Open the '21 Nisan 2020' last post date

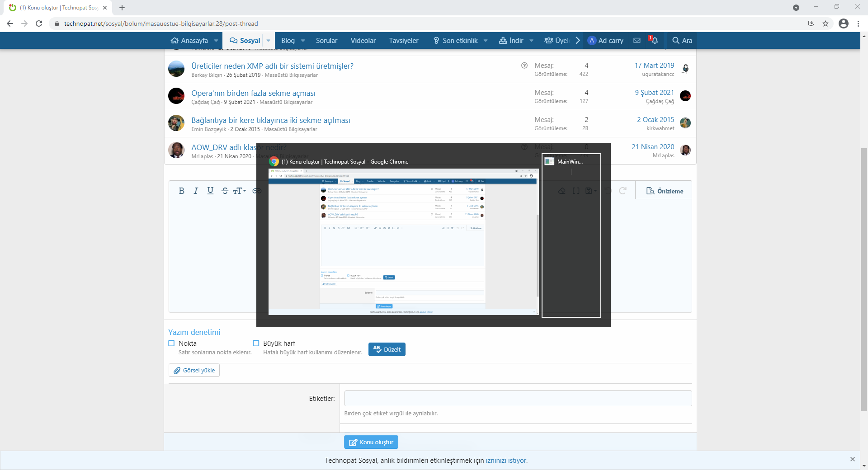point(653,147)
